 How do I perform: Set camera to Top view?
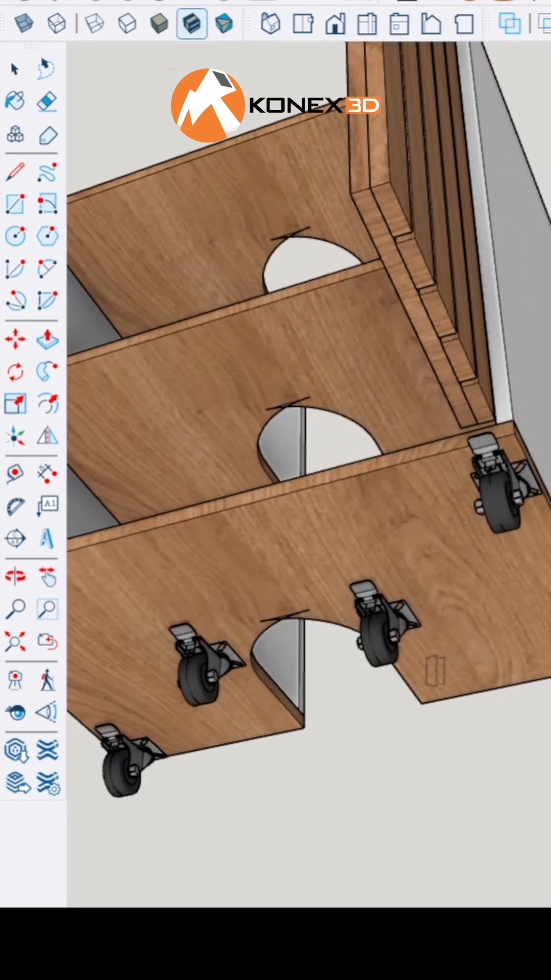303,23
